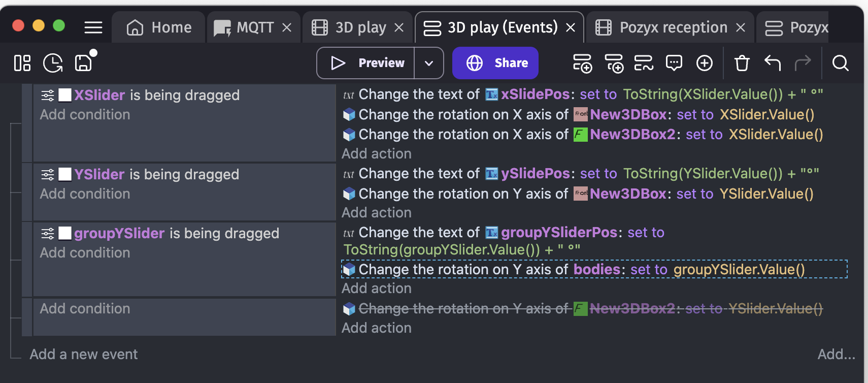Image resolution: width=868 pixels, height=383 pixels.
Task: Delete the selected event with the trash icon
Action: pyautogui.click(x=742, y=63)
